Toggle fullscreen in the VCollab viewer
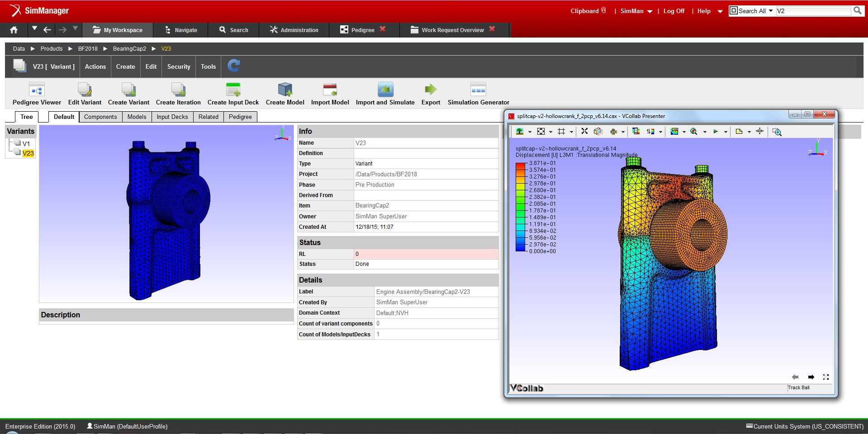 [826, 377]
